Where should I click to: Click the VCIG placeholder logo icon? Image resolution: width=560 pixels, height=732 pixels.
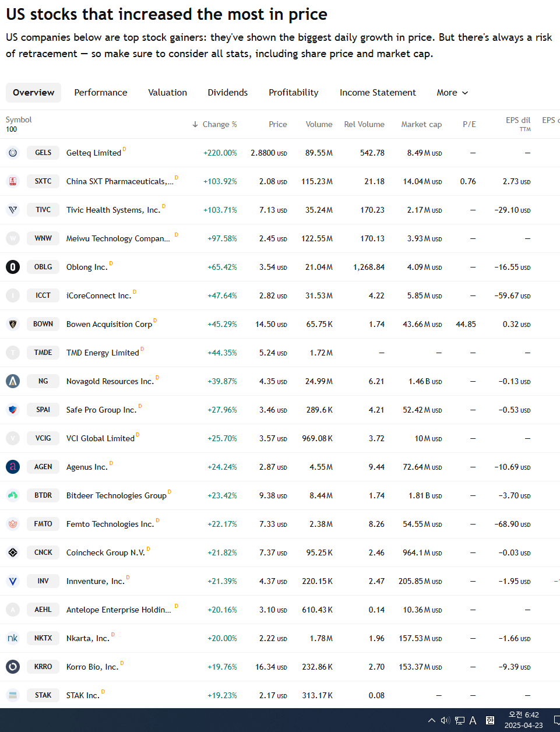click(x=13, y=438)
